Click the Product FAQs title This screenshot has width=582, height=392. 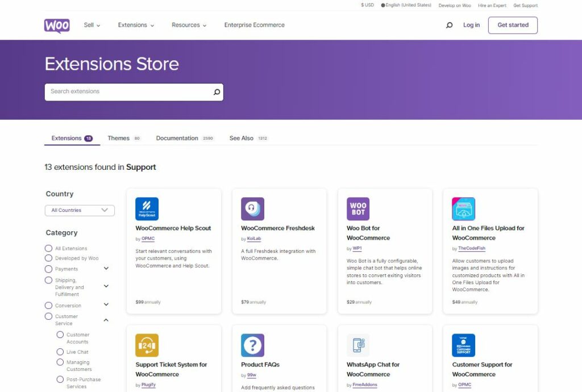(260, 365)
